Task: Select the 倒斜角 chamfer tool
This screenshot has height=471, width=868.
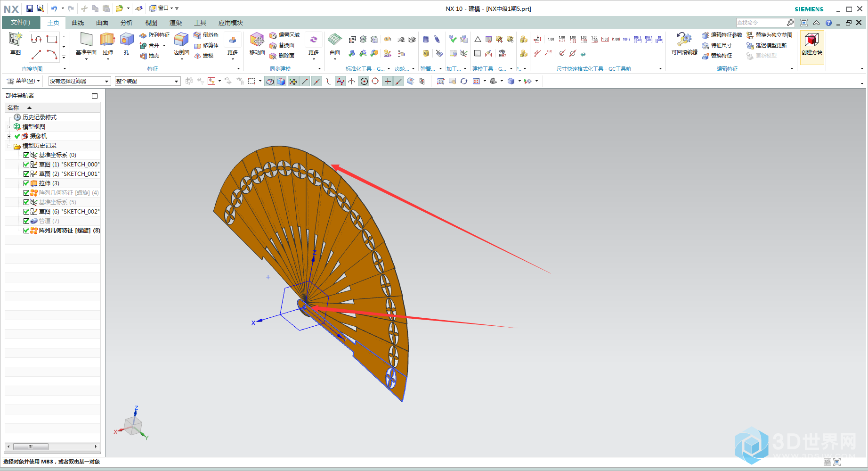Action: point(206,35)
